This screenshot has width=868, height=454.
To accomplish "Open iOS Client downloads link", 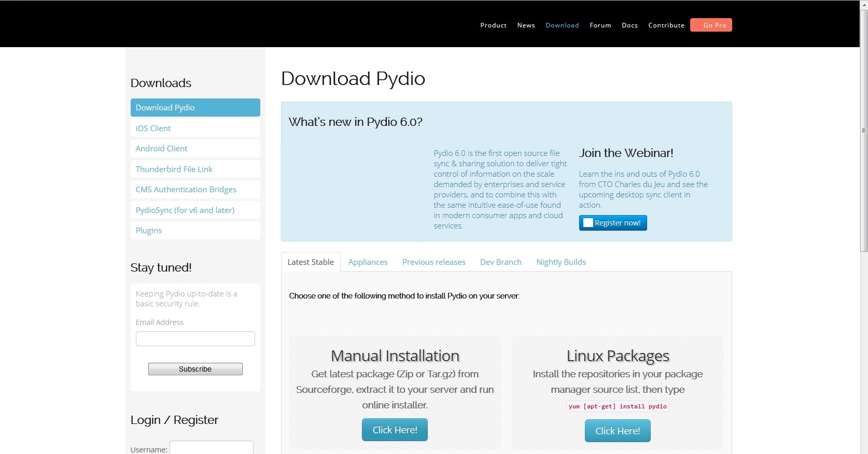I will tap(195, 128).
